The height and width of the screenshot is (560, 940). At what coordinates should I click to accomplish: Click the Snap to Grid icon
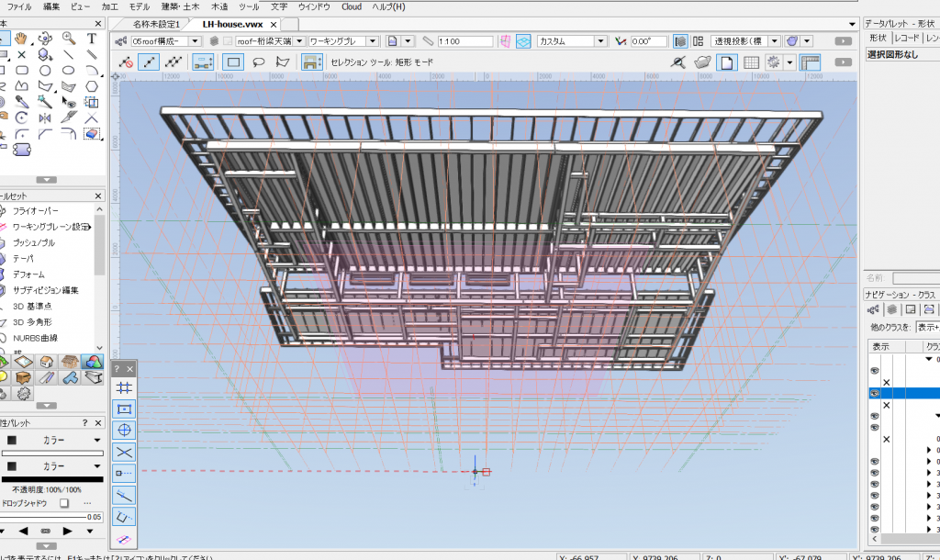pyautogui.click(x=125, y=387)
